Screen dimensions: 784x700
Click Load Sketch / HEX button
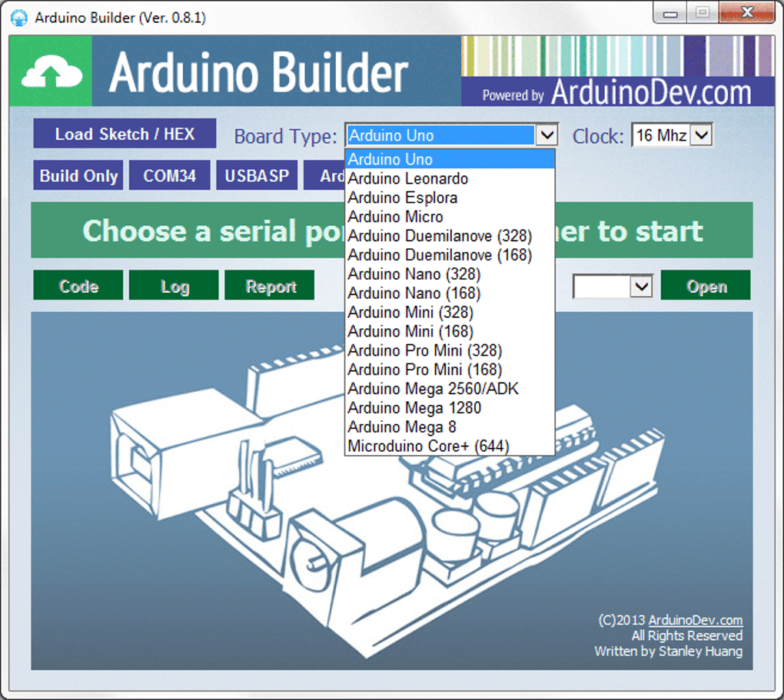(125, 134)
